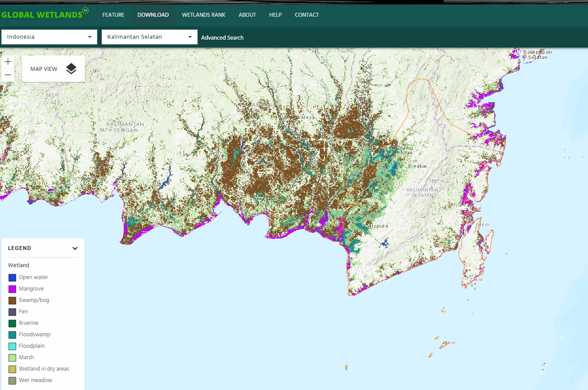Click the Open water blue swatch
Image resolution: width=588 pixels, height=390 pixels.
pyautogui.click(x=12, y=277)
